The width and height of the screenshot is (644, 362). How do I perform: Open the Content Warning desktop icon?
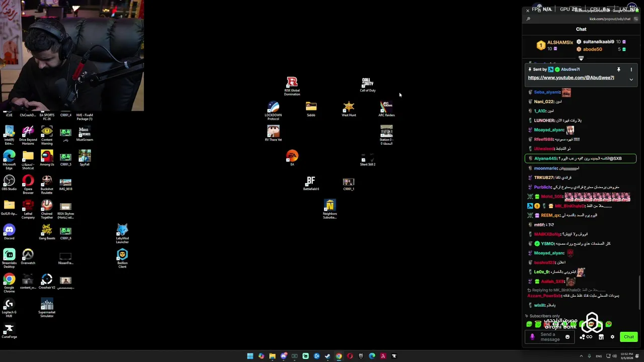[47, 135]
